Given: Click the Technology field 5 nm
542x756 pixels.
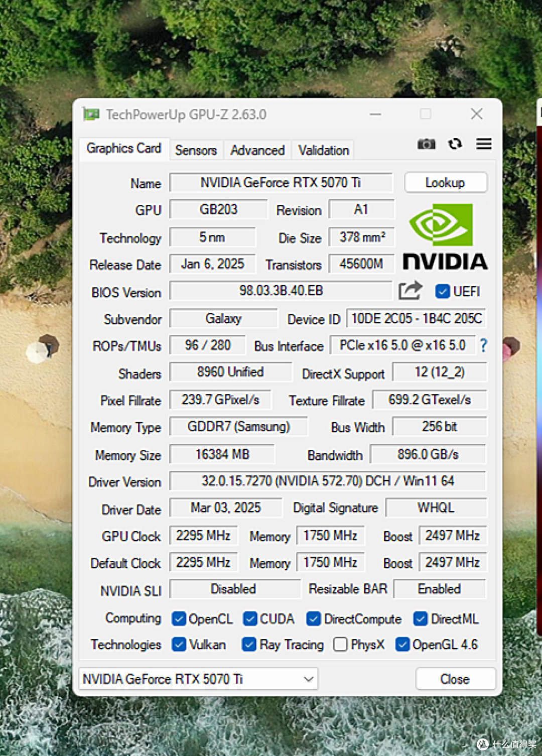Looking at the screenshot, I should point(212,237).
